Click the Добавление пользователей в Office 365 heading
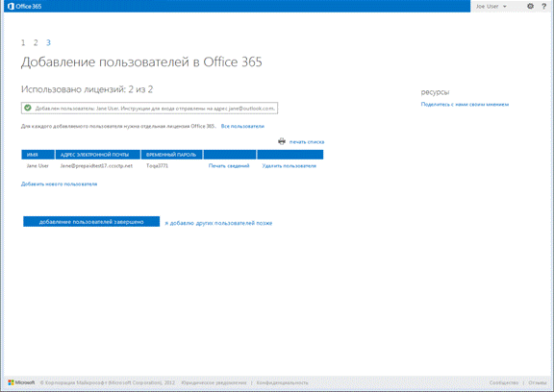 point(141,62)
